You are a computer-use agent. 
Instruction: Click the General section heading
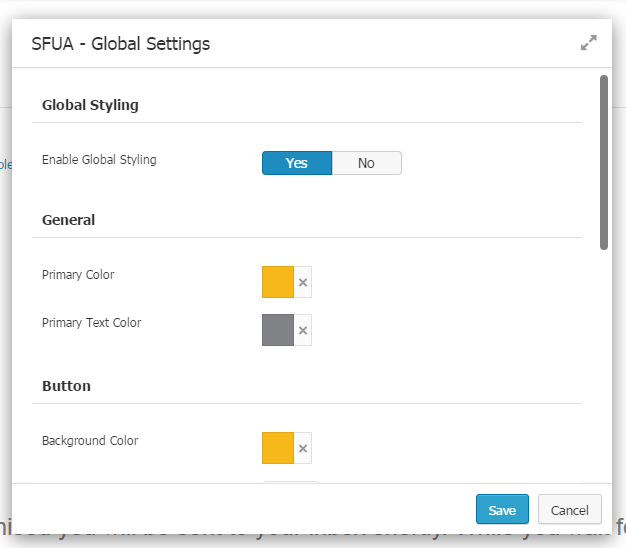coord(69,220)
